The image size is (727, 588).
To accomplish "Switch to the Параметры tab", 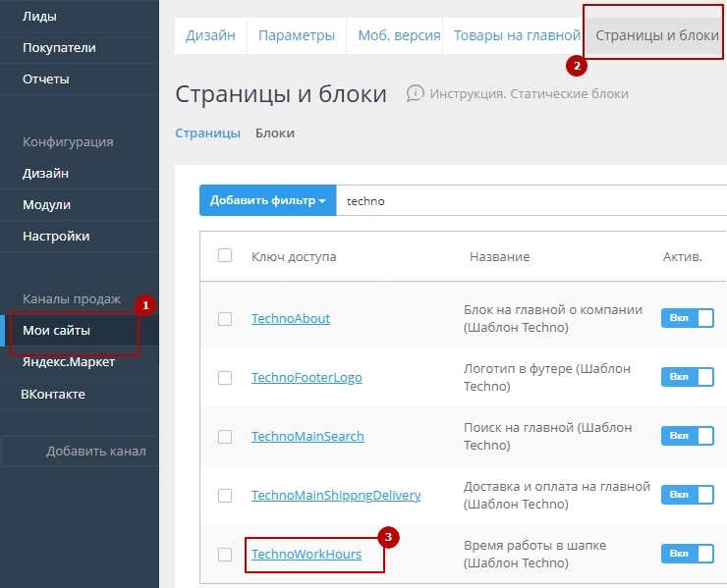I will (297, 35).
